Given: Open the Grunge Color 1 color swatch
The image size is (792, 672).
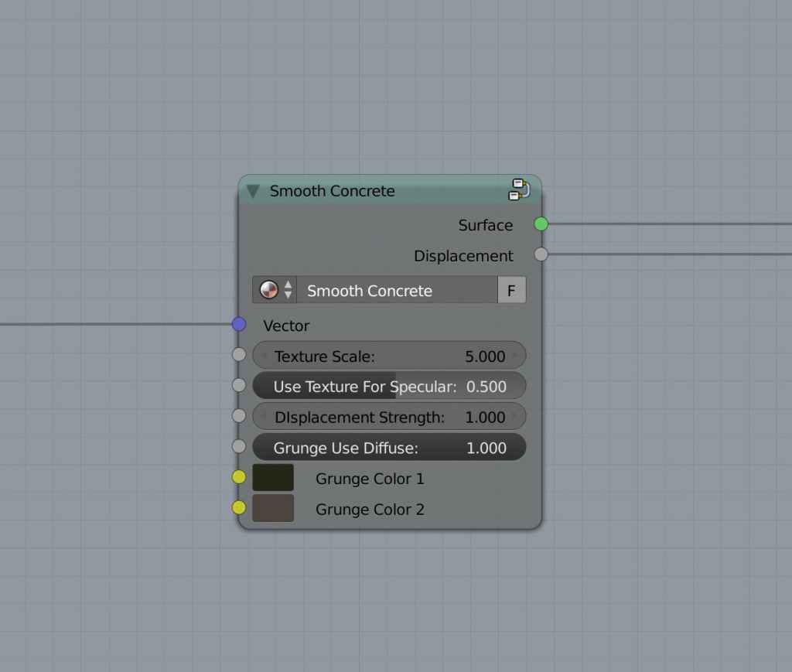Looking at the screenshot, I should (x=272, y=477).
